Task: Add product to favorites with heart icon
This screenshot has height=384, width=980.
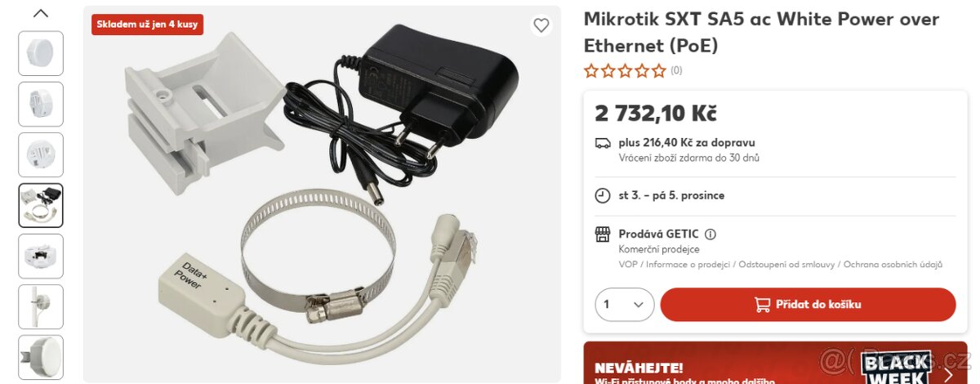Action: click(541, 25)
